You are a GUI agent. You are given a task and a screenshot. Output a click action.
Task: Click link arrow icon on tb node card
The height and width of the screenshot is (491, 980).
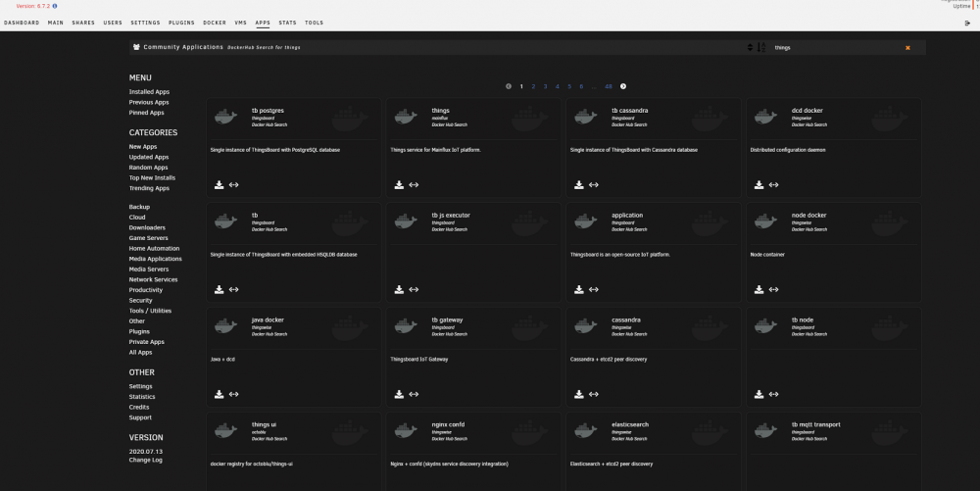774,394
